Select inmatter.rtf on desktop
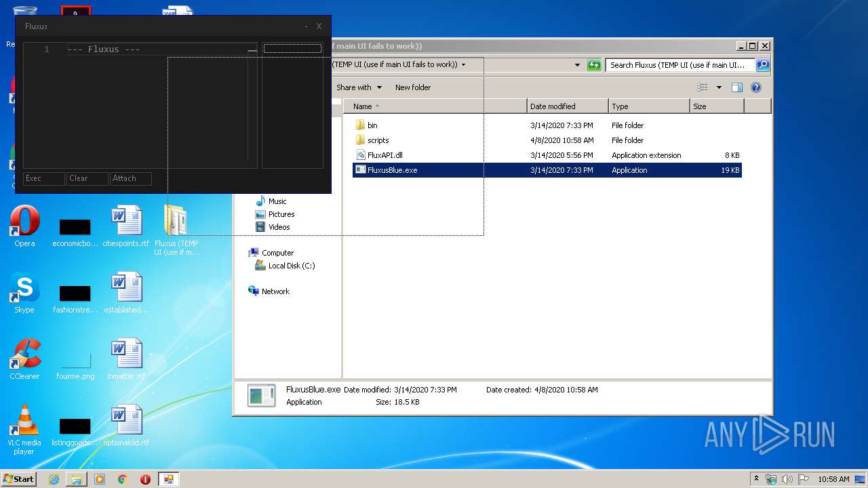Screen dimensions: 868x488 (126, 359)
